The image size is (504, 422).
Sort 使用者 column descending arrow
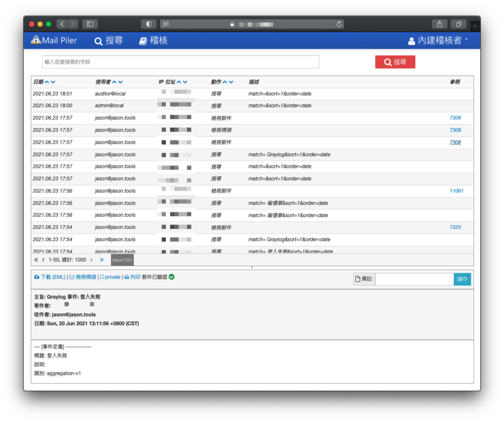(x=120, y=82)
